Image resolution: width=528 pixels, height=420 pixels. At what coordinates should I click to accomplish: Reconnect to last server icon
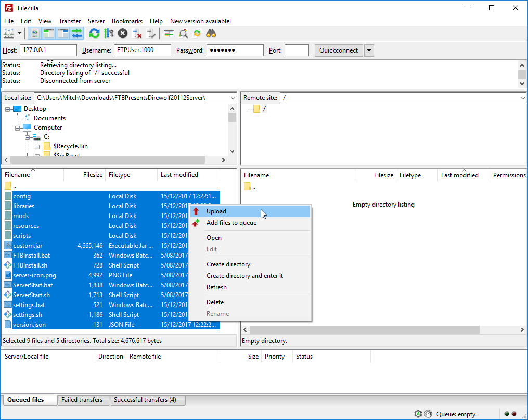pos(151,33)
